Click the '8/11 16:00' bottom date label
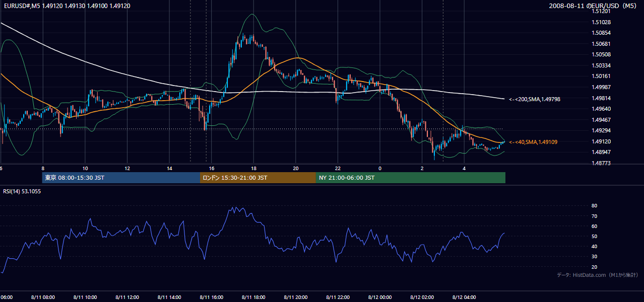Screen dimensions: 644x302 (x=212, y=297)
